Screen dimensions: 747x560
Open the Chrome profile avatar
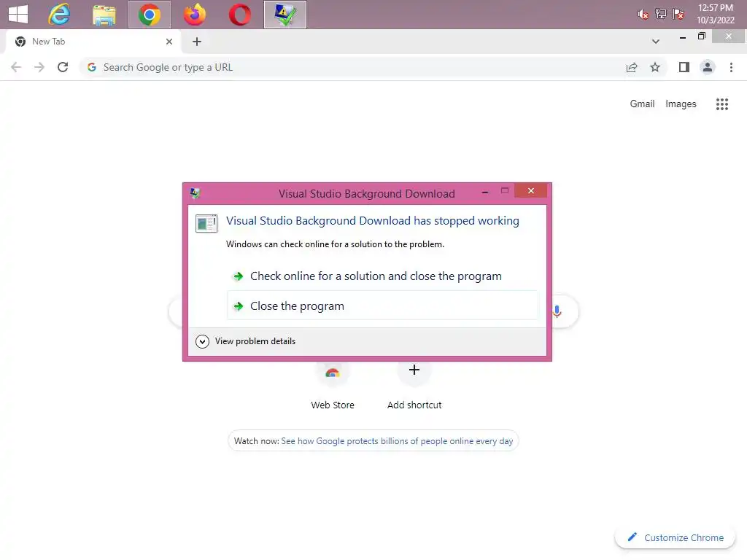tap(708, 67)
